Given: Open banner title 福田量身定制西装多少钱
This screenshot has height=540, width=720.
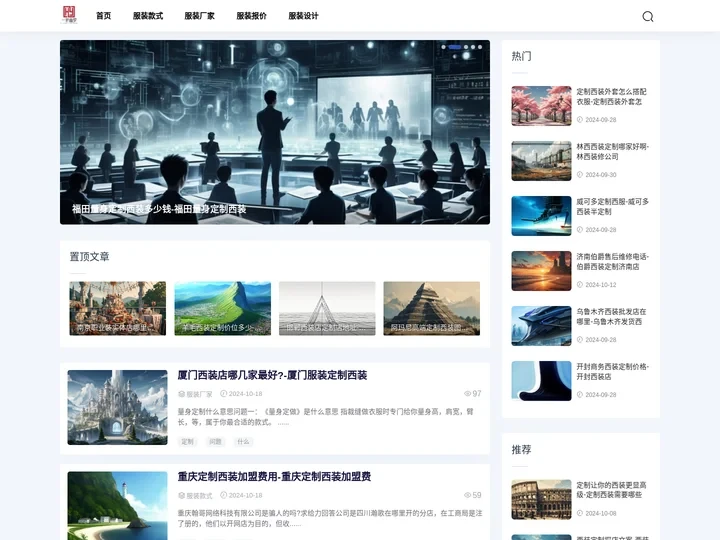Looking at the screenshot, I should 159,209.
